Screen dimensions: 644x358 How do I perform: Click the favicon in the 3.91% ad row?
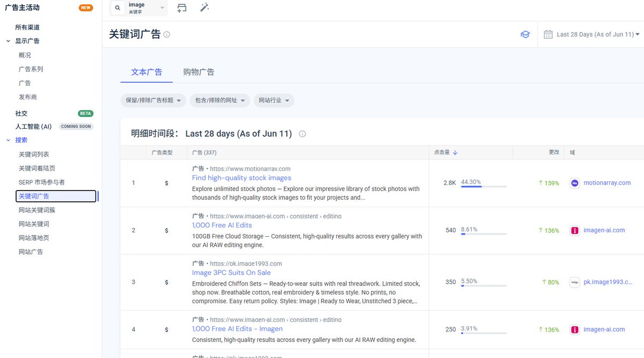tap(575, 330)
